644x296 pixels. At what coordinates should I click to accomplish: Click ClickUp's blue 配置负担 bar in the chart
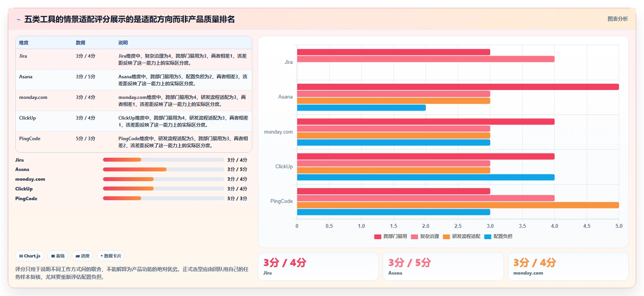point(426,178)
